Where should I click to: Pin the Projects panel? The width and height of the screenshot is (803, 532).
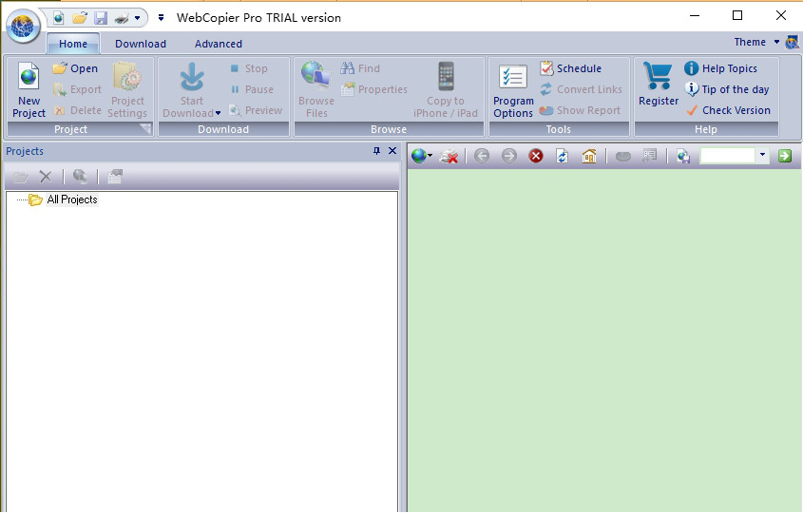(x=376, y=151)
